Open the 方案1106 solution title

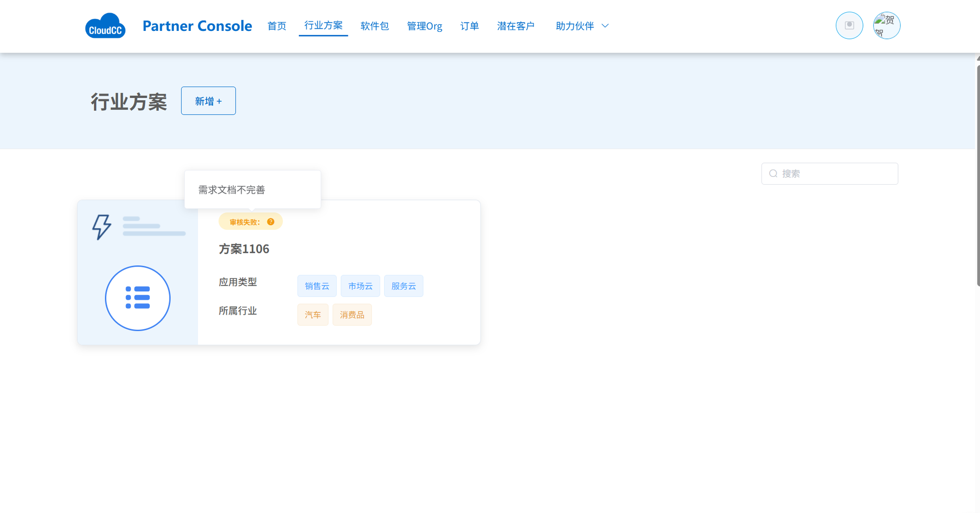(244, 249)
